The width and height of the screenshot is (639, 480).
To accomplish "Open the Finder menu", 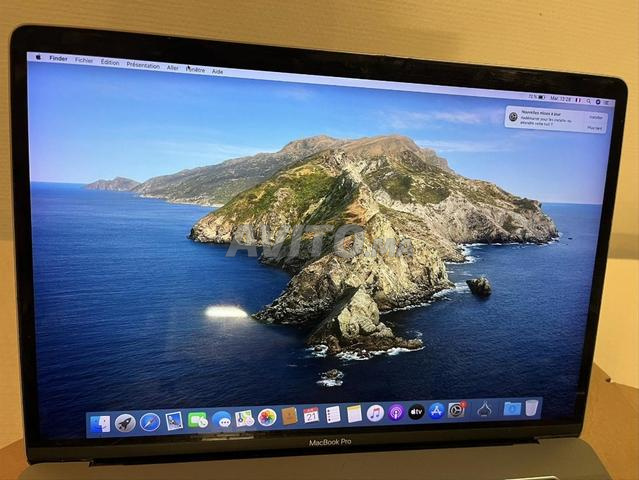I will (58, 59).
